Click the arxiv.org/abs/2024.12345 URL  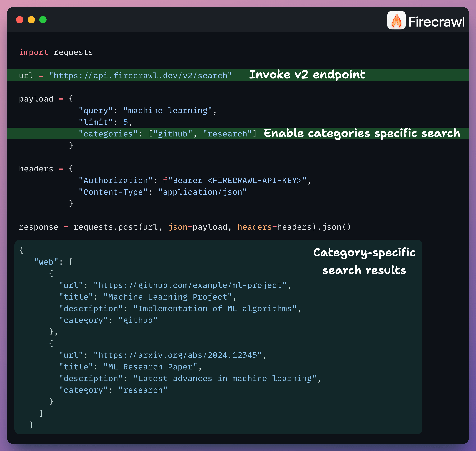tap(177, 355)
